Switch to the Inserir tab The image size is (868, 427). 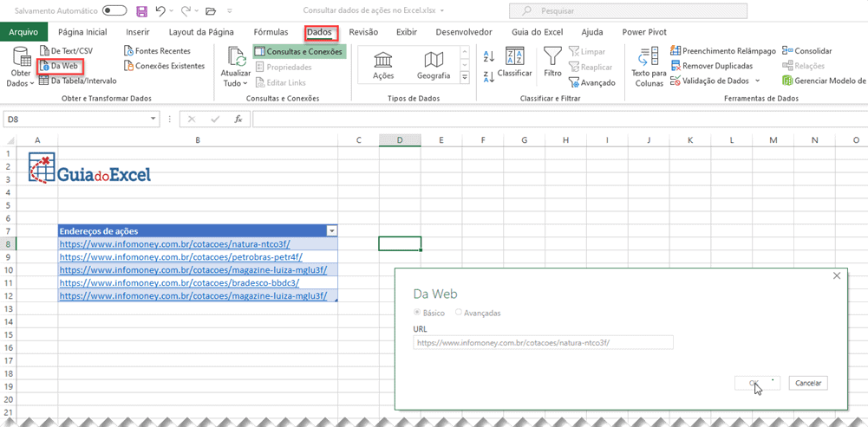(137, 32)
